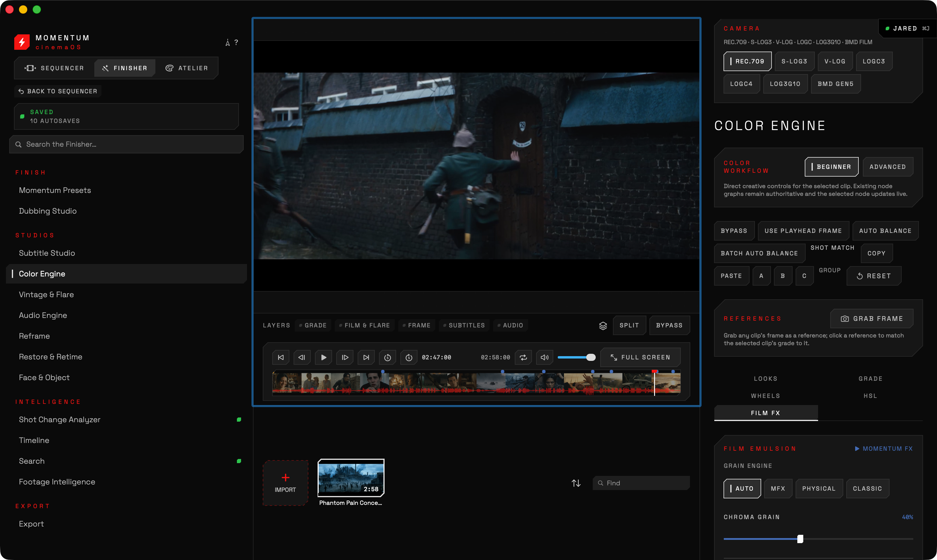The width and height of the screenshot is (937, 560).
Task: Select Beginner color workflow
Action: [x=831, y=167]
